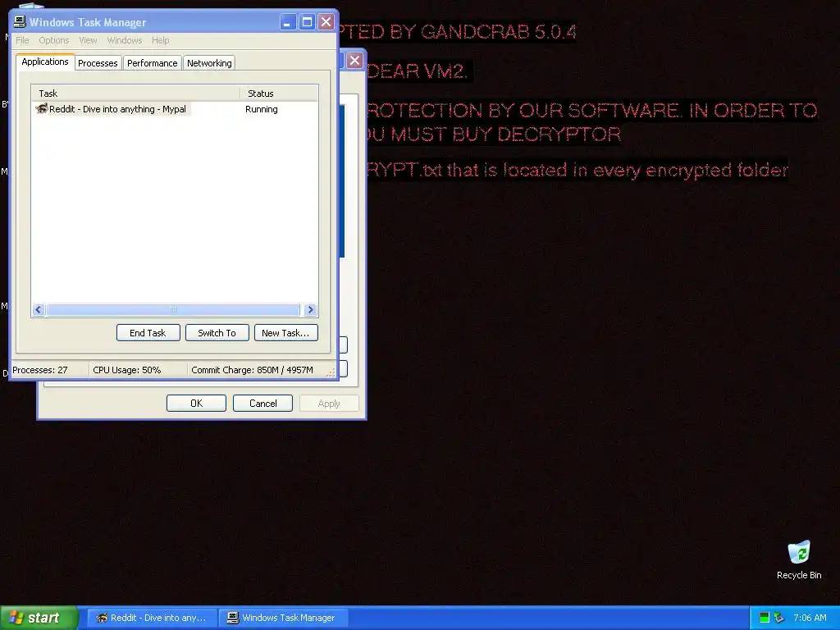Open the File menu in Task Manager

22,40
